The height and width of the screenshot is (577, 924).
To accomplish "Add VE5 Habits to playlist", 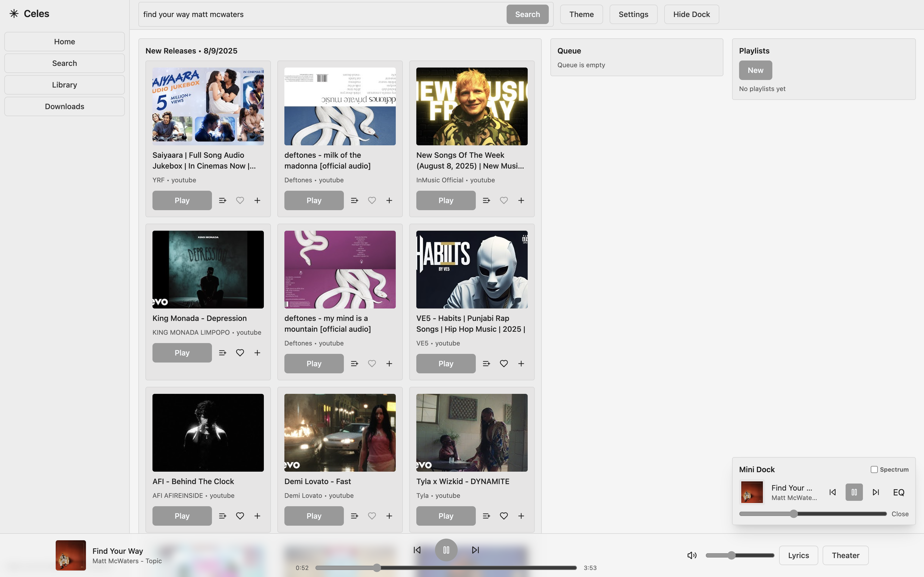I will click(x=521, y=364).
